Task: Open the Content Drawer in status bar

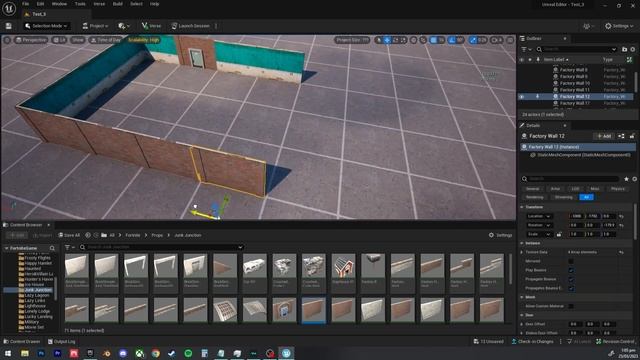Action: 22,342
